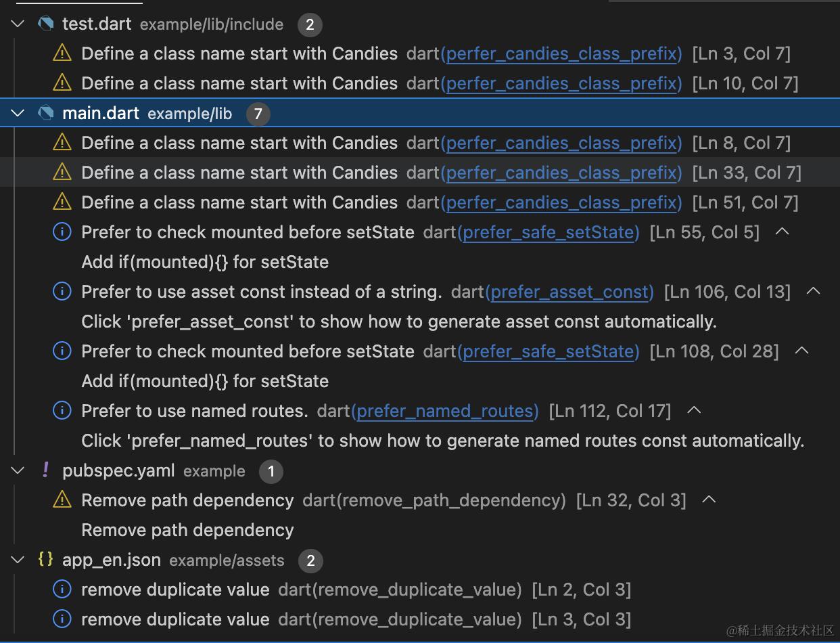
Task: Click warning icon beside Remove path dependency
Action: coord(62,500)
